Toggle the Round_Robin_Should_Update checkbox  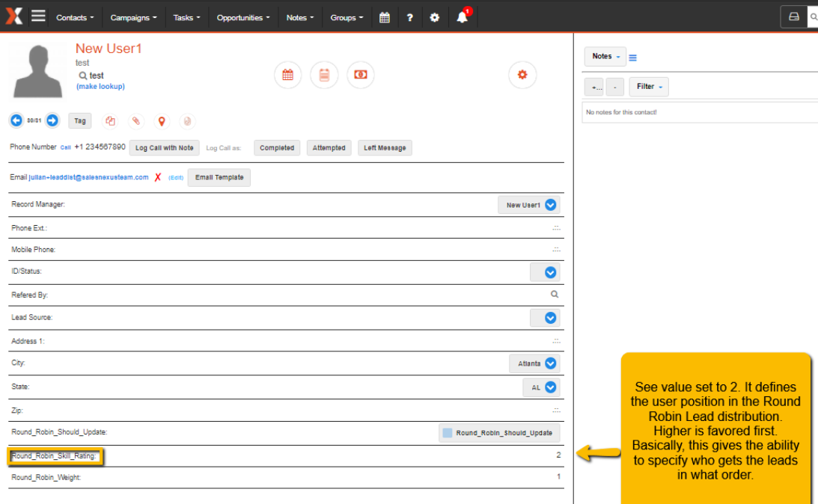(447, 433)
